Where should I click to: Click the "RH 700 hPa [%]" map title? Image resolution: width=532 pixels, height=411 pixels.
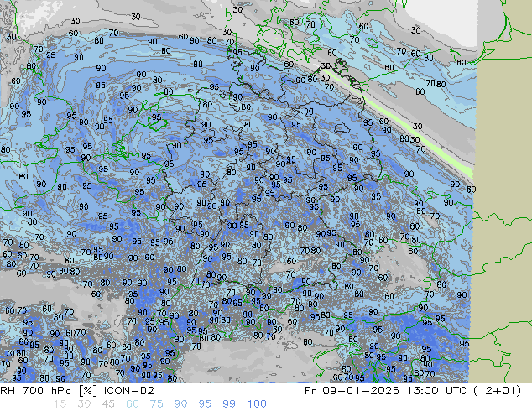tap(50, 391)
